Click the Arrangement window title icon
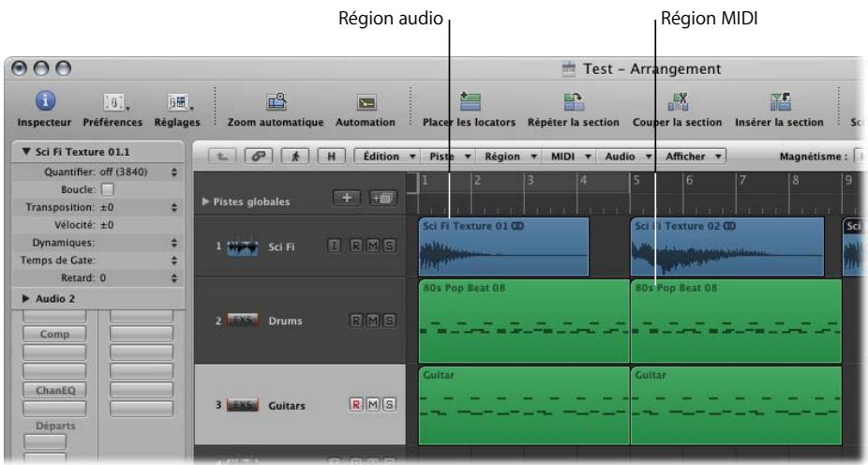The height and width of the screenshot is (465, 868). 569,68
